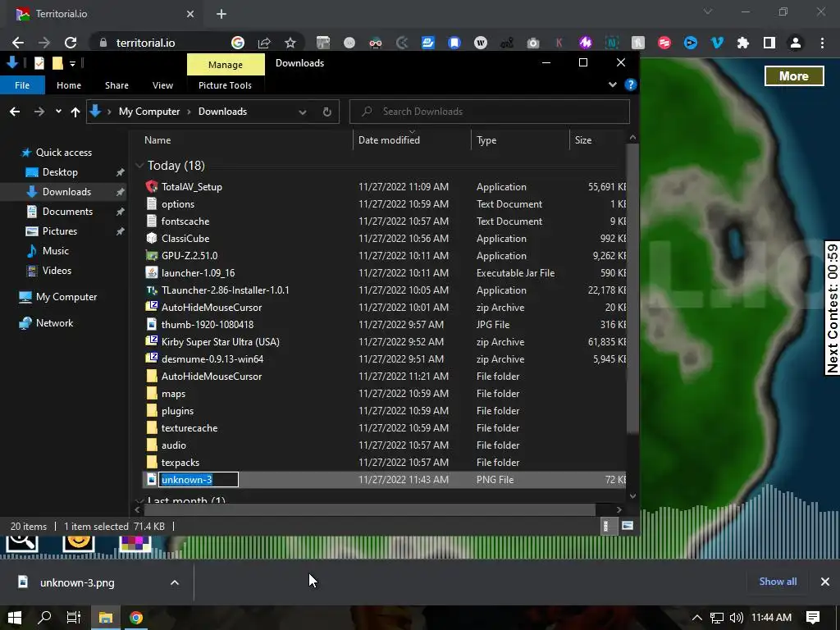The image size is (840, 630).
Task: Open Quick Access Toolbar customize dropdown
Action: 72,63
